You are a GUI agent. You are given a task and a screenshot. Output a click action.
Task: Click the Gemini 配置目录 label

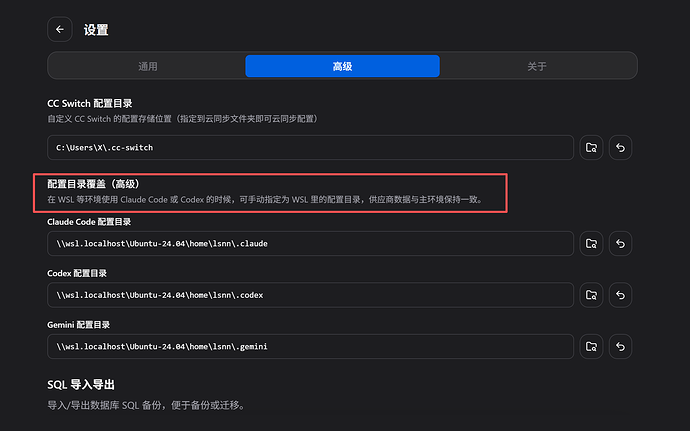(78, 325)
